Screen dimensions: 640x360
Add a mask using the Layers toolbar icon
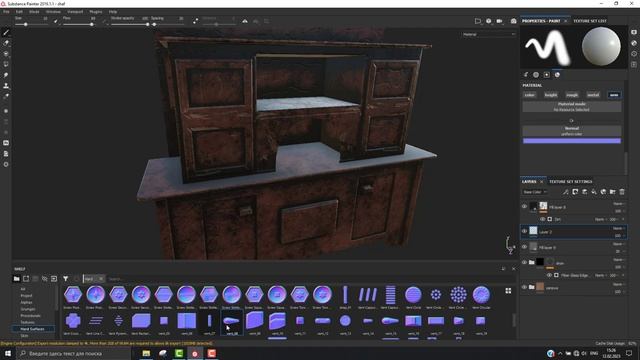pos(575,192)
